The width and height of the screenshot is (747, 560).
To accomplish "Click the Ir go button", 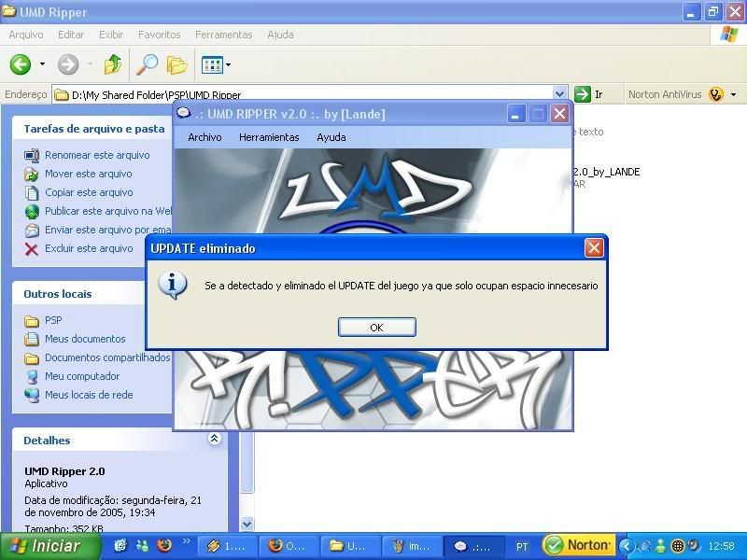I will (590, 94).
